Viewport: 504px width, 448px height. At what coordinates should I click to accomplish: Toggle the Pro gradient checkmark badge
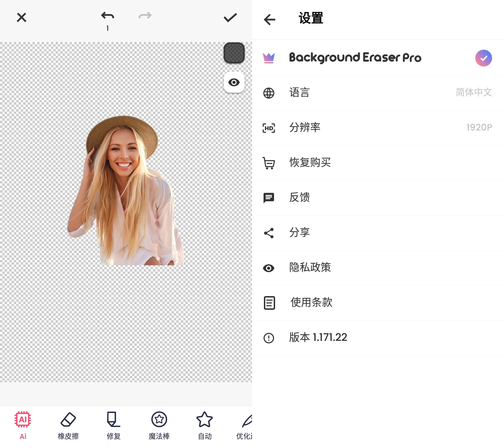click(484, 58)
